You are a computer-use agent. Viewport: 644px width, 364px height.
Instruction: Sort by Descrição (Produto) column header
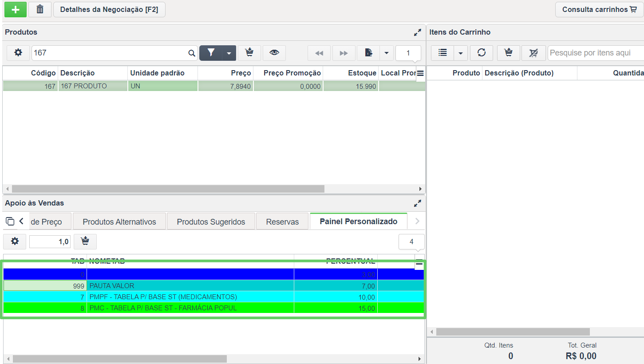coord(519,73)
